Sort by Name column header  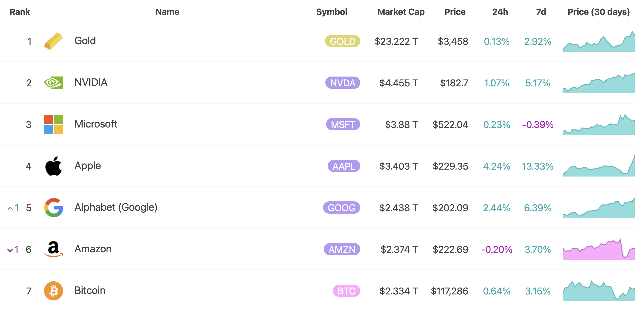[x=167, y=12]
